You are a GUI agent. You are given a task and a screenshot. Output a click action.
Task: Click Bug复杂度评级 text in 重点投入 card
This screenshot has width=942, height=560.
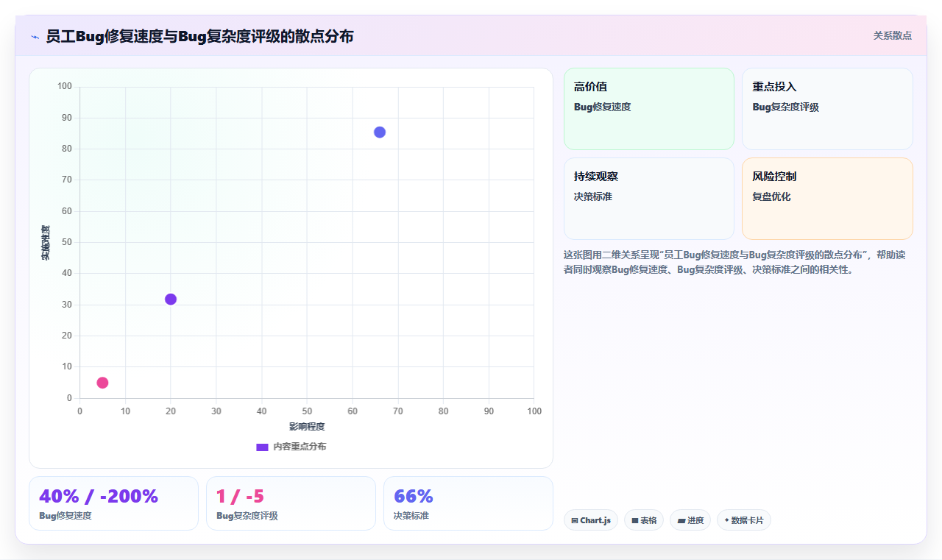(785, 107)
